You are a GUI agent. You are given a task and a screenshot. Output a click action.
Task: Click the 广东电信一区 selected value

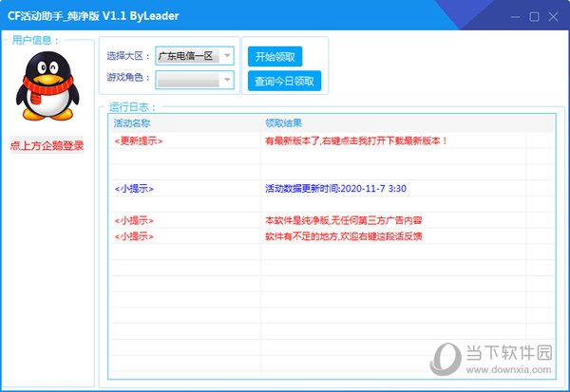tap(186, 56)
